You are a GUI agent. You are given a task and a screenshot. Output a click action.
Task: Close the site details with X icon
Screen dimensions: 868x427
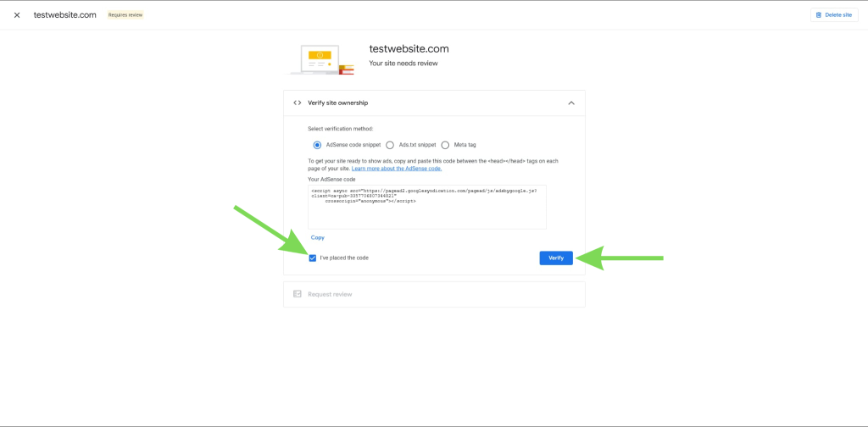point(17,15)
